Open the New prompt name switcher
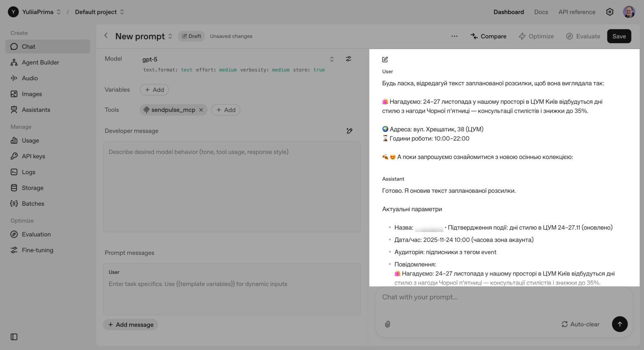644x350 pixels. pyautogui.click(x=170, y=36)
